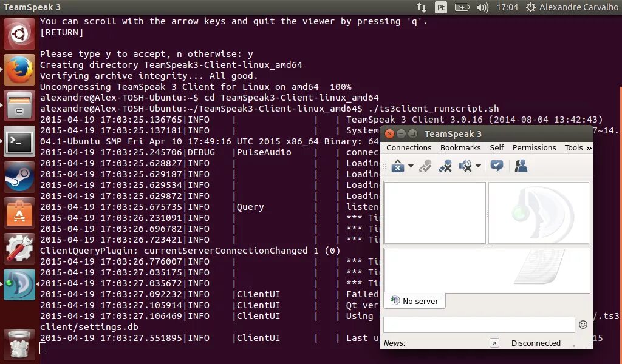Expand the menu bar overflow chevron

pyautogui.click(x=589, y=148)
